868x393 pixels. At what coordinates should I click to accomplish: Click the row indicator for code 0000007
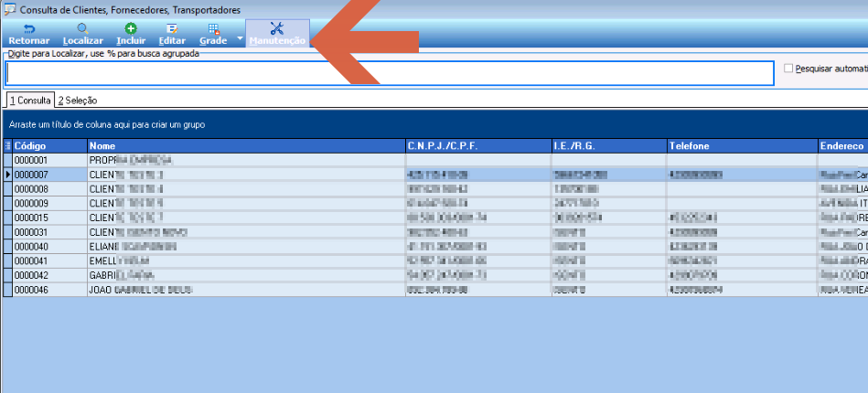pyautogui.click(x=7, y=175)
